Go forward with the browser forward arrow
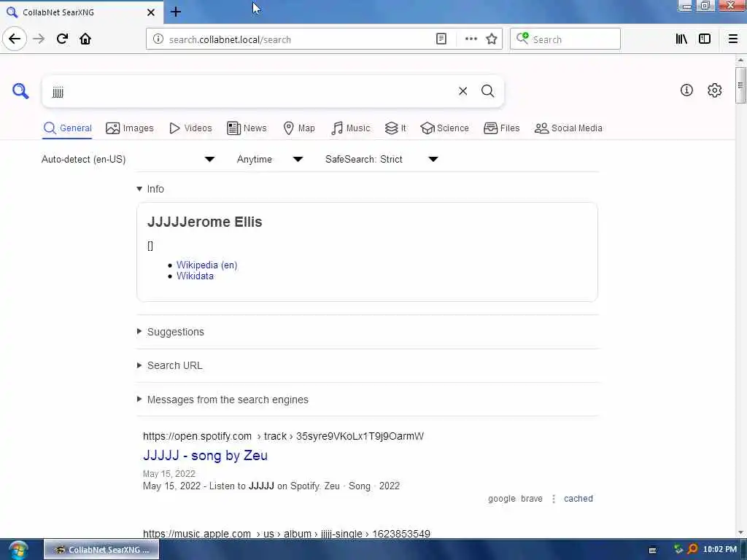The height and width of the screenshot is (560, 747). point(39,39)
